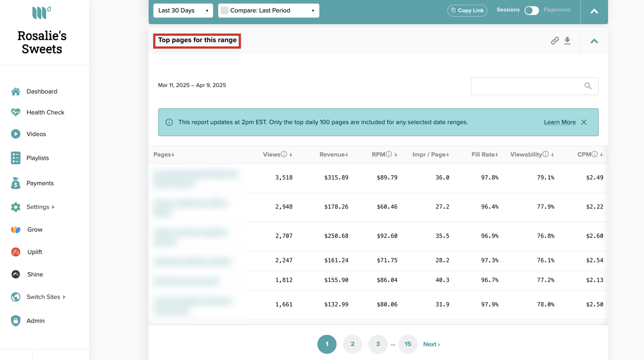Screen dimensions: 644x360
Task: Toggle descending sort on the Views column
Action: pos(291,154)
